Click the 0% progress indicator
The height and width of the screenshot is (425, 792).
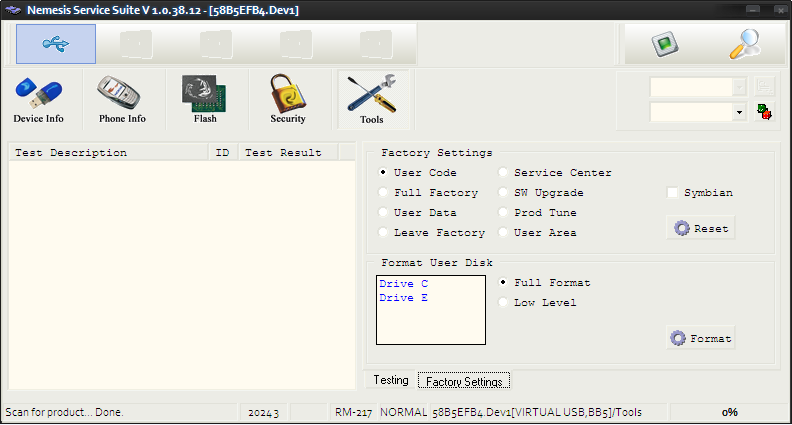(x=729, y=412)
